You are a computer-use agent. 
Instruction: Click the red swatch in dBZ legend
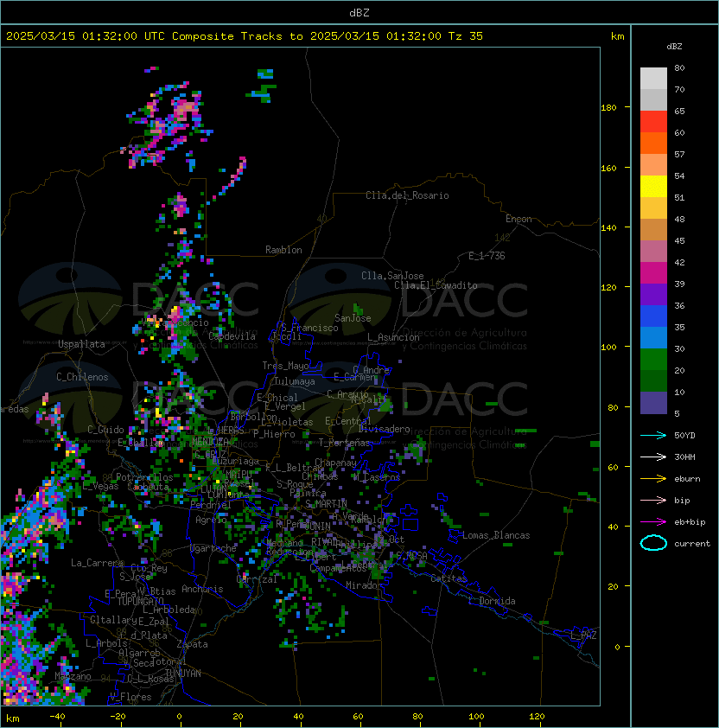[653, 122]
